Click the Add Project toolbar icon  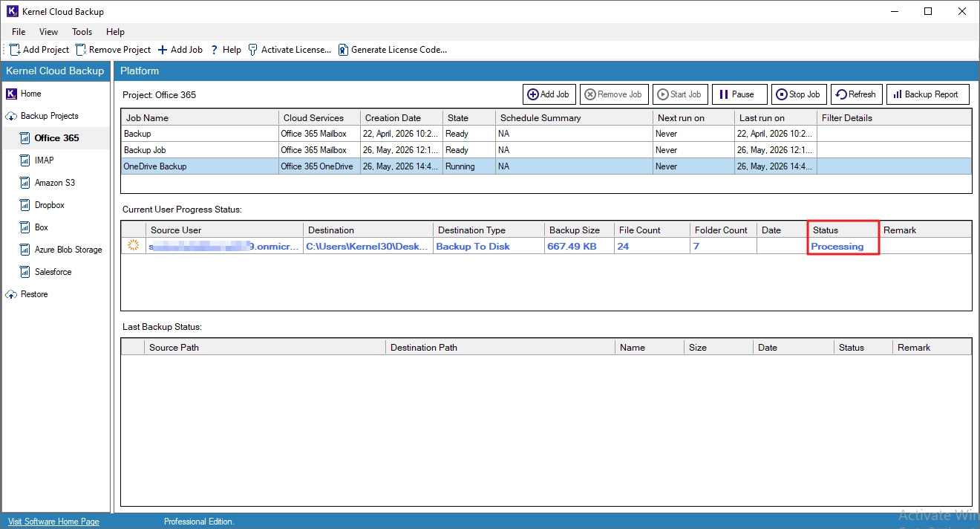click(x=15, y=50)
